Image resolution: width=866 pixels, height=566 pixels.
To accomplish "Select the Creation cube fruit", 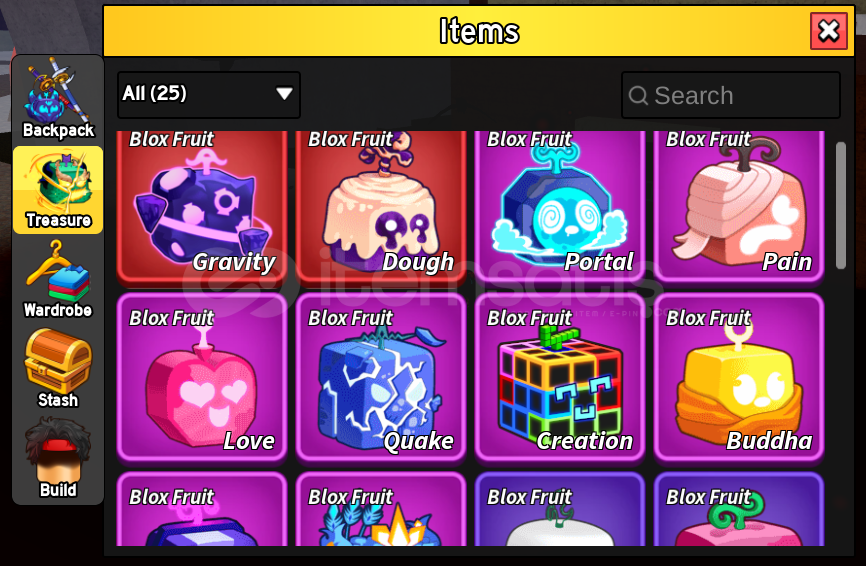I will (560, 377).
